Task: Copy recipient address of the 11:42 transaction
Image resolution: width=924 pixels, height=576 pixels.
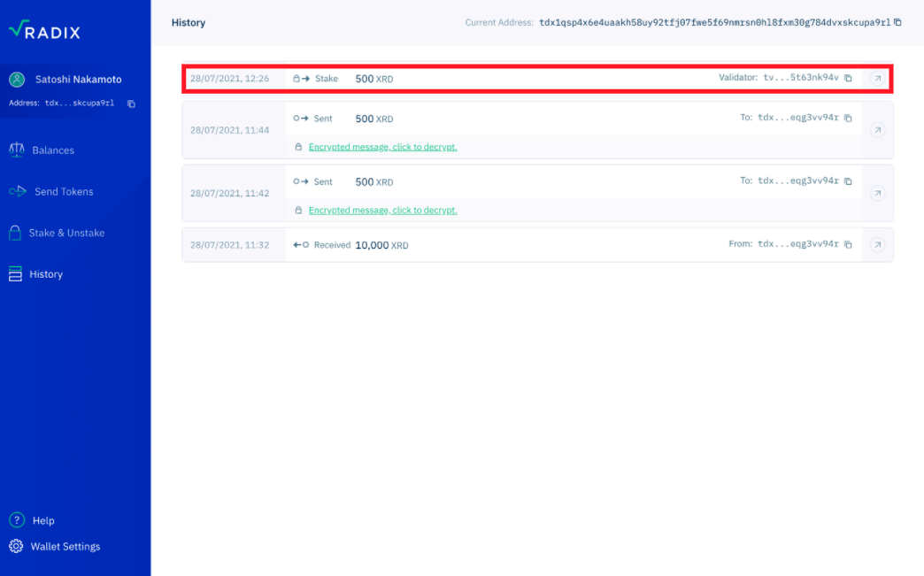Action: 848,180
